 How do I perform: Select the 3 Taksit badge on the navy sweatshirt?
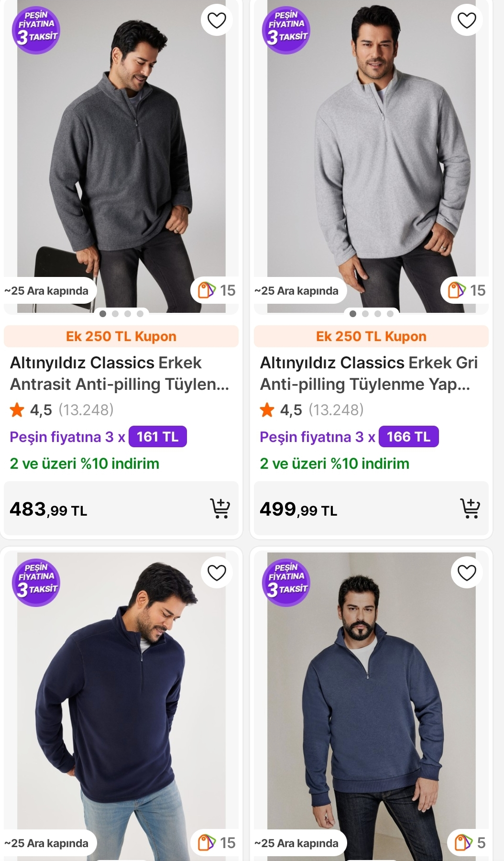(36, 581)
